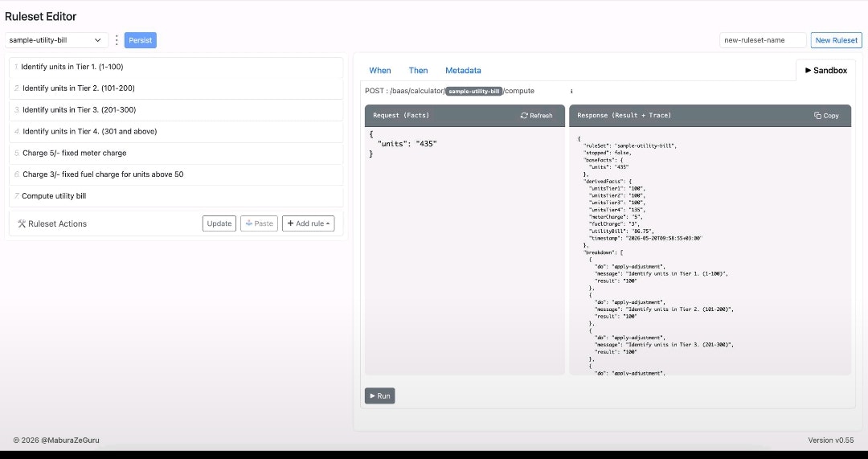Open the kebab menu beside ruleset dropdown

pyautogui.click(x=117, y=40)
